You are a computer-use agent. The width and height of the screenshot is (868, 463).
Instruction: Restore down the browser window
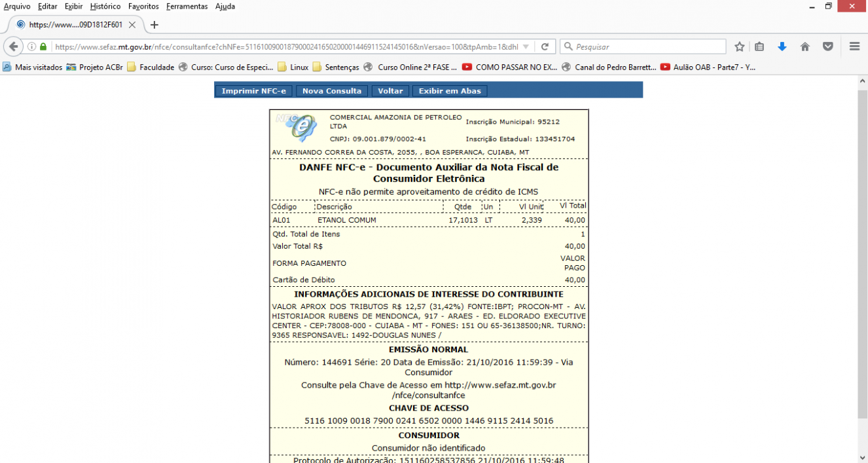pos(829,6)
